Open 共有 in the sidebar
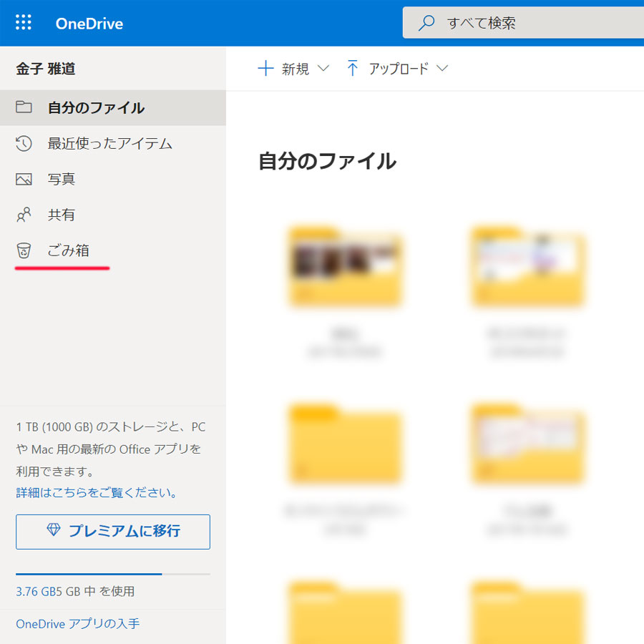Viewport: 644px width, 644px height. pos(113,215)
